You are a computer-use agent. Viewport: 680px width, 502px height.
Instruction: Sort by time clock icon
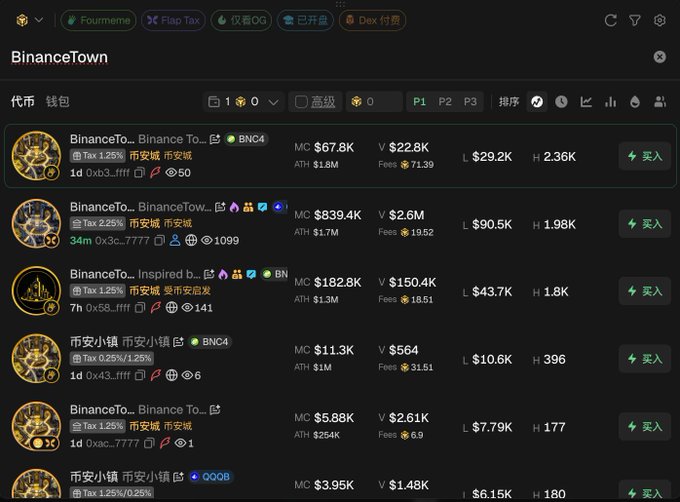tap(561, 102)
